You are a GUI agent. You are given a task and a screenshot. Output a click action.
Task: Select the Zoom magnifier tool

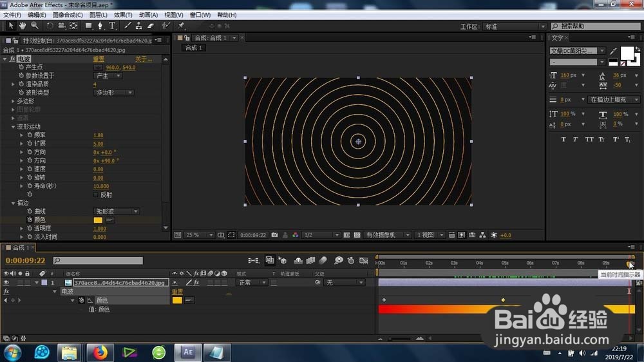(35, 26)
